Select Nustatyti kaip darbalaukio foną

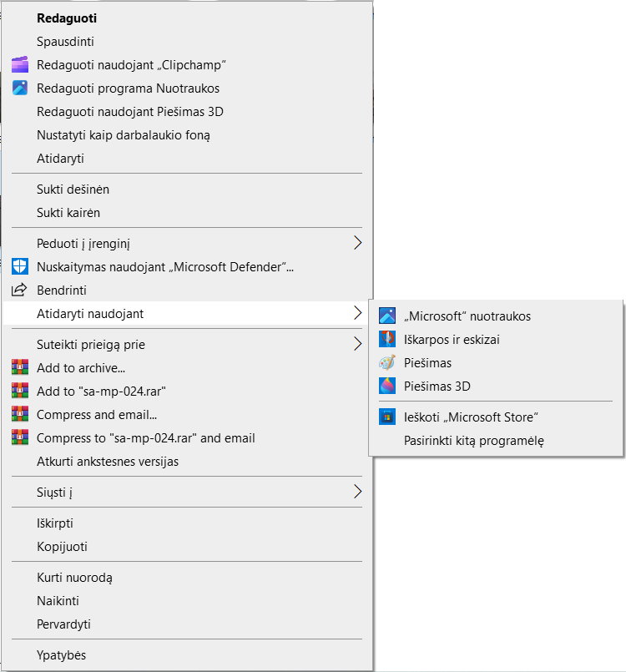[123, 135]
